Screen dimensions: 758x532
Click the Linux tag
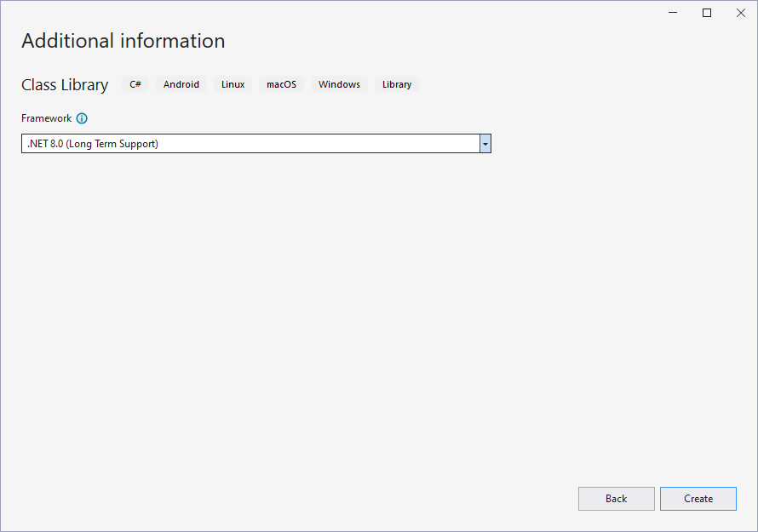[233, 84]
